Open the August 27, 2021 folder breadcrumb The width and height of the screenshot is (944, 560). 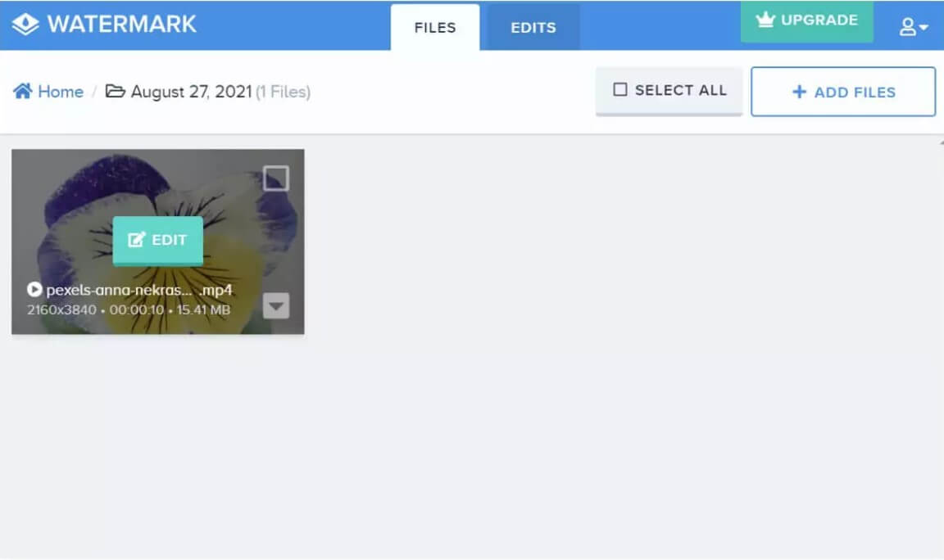coord(191,92)
